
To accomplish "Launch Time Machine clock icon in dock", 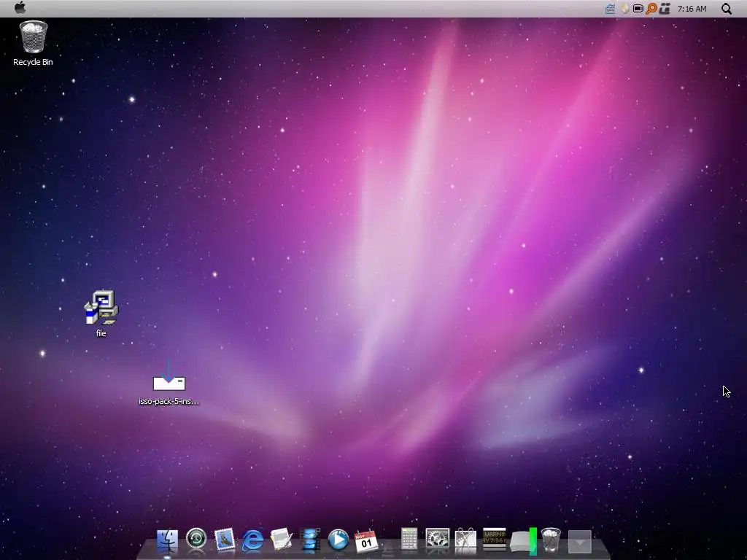I will pos(196,540).
